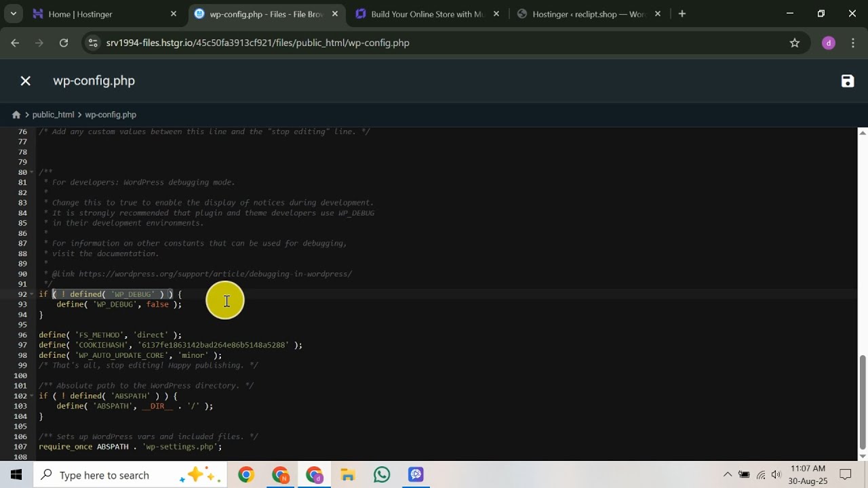Collapse the comment block at line 80

[x=32, y=172]
